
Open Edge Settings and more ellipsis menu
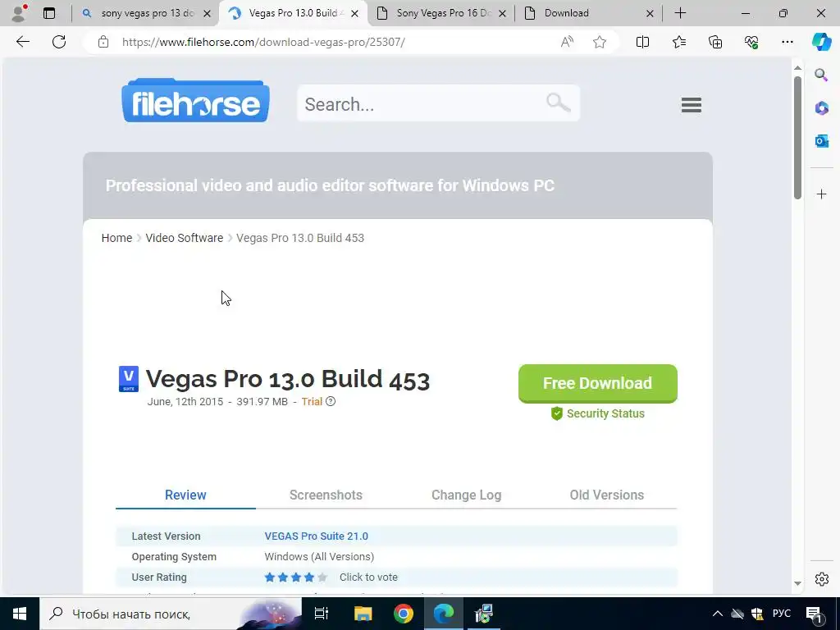[787, 42]
